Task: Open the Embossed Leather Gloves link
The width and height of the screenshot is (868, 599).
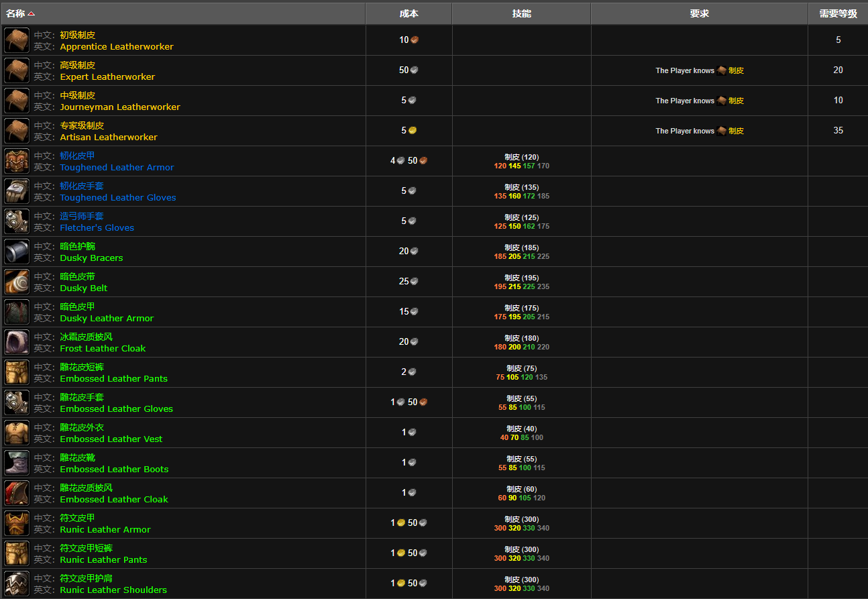Action: [x=117, y=409]
